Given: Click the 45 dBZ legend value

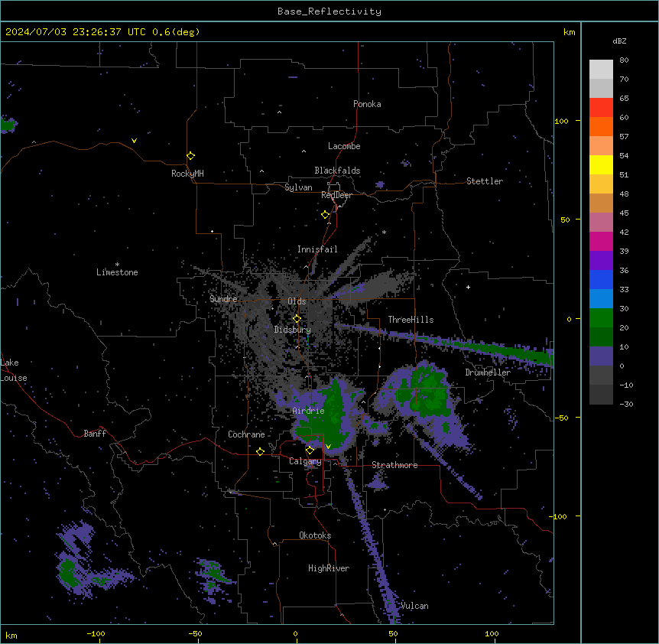Looking at the screenshot, I should tap(624, 213).
